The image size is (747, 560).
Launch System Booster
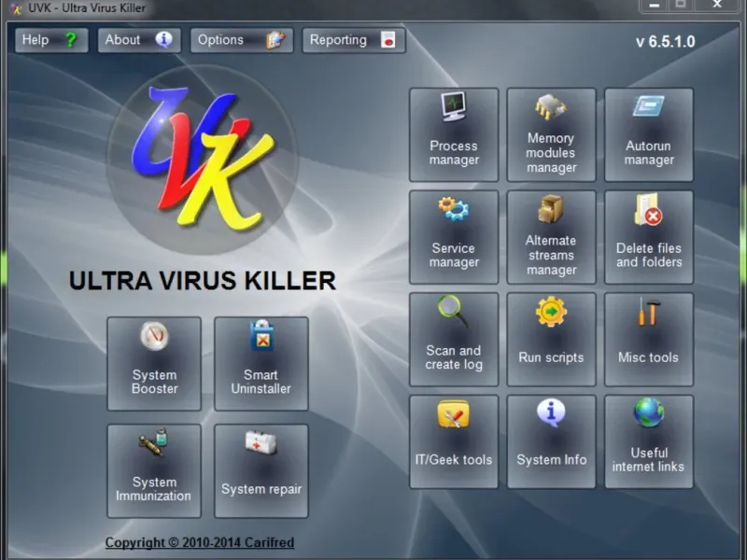click(154, 364)
